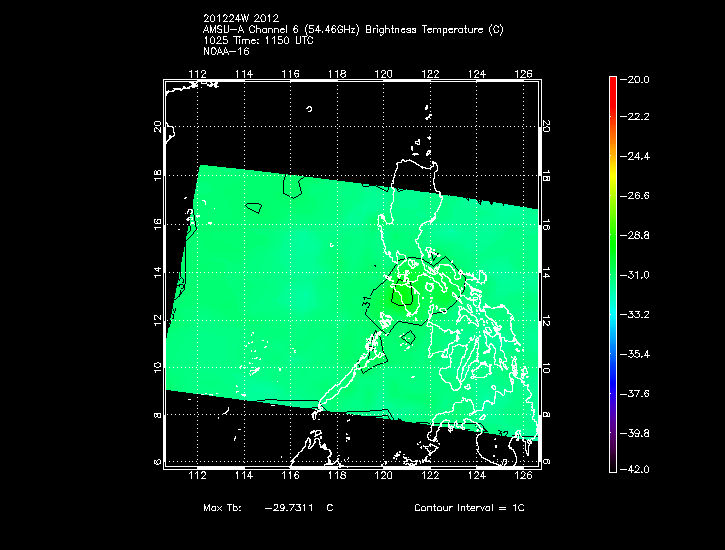Select the -37.6 color scale label
This screenshot has width=725, height=550.
(x=634, y=394)
